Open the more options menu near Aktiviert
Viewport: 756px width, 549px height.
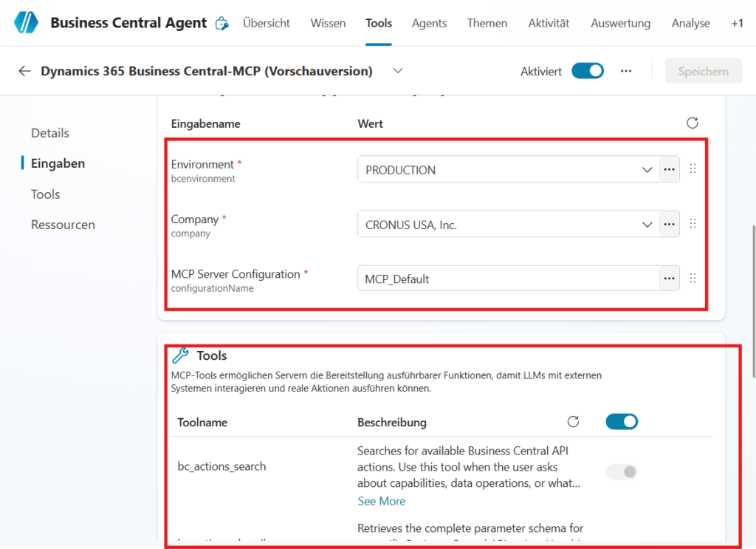pos(626,72)
